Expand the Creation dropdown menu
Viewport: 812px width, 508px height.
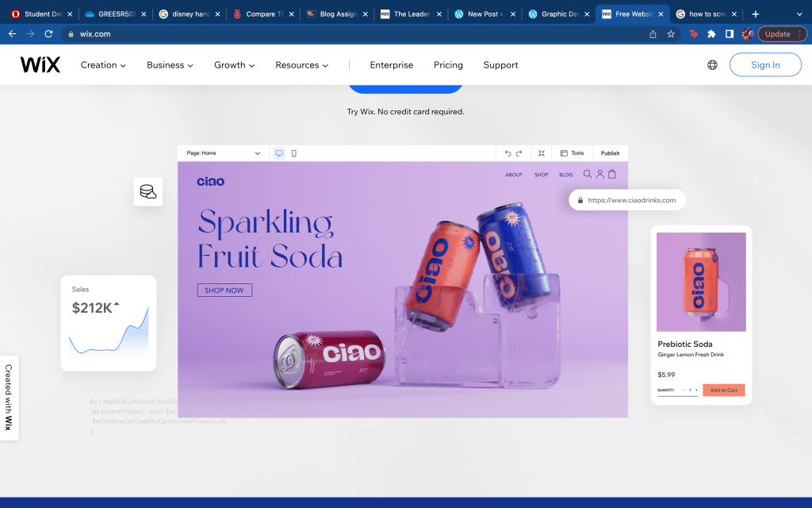103,65
